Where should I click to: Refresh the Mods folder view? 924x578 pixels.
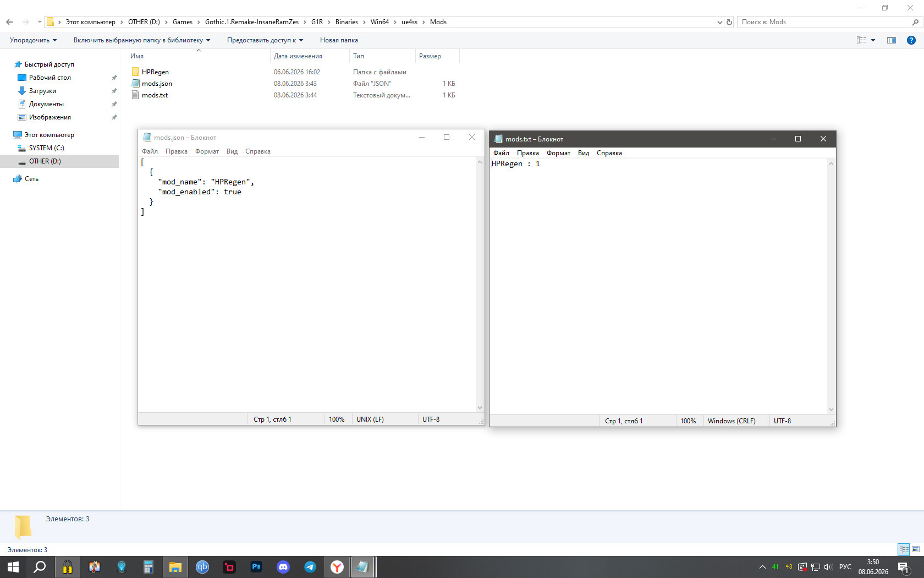[729, 22]
